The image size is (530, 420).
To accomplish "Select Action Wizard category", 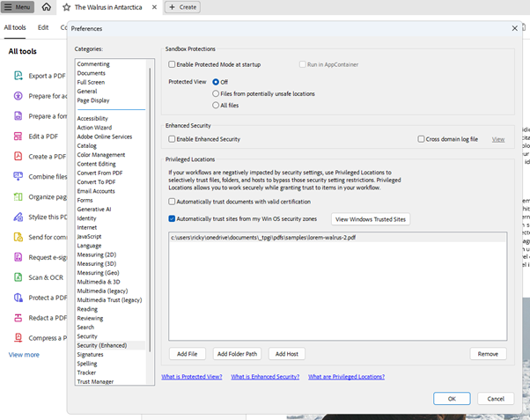I will 94,128.
